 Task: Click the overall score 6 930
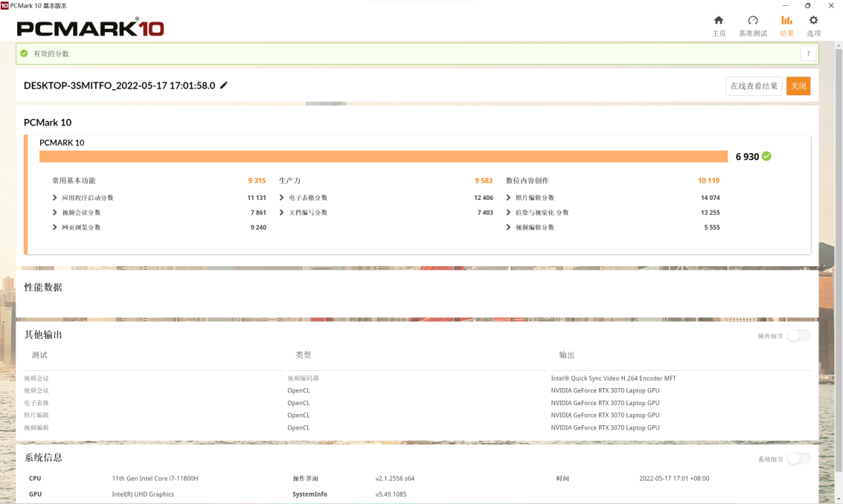747,156
